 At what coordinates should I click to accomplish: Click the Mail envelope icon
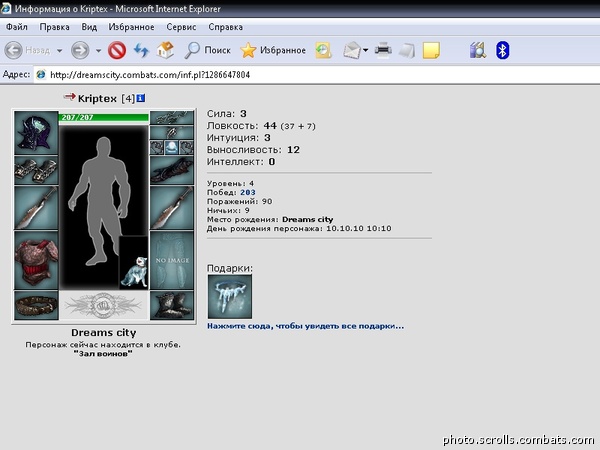[352, 50]
